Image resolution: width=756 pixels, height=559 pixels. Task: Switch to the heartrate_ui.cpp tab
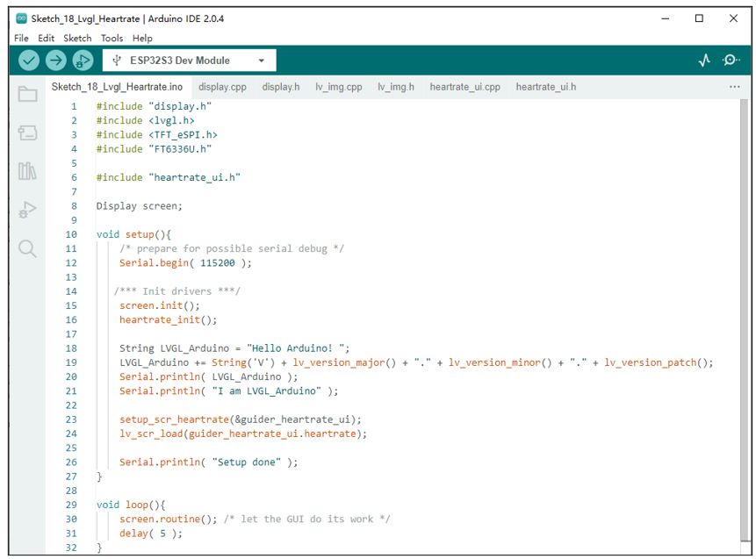464,87
